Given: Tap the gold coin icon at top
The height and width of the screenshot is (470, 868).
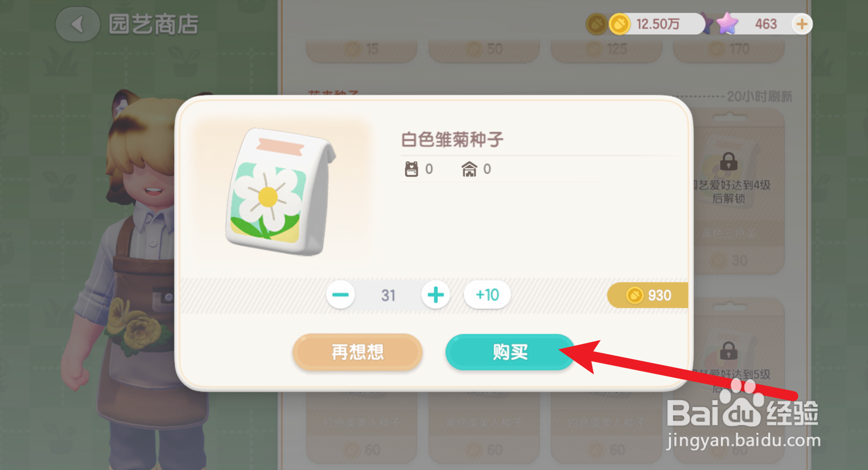Looking at the screenshot, I should [x=619, y=24].
